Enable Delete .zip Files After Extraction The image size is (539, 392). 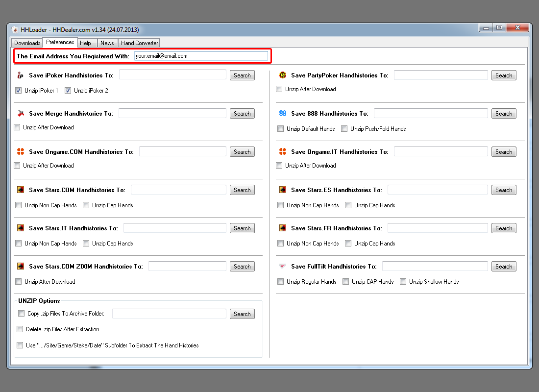point(20,329)
